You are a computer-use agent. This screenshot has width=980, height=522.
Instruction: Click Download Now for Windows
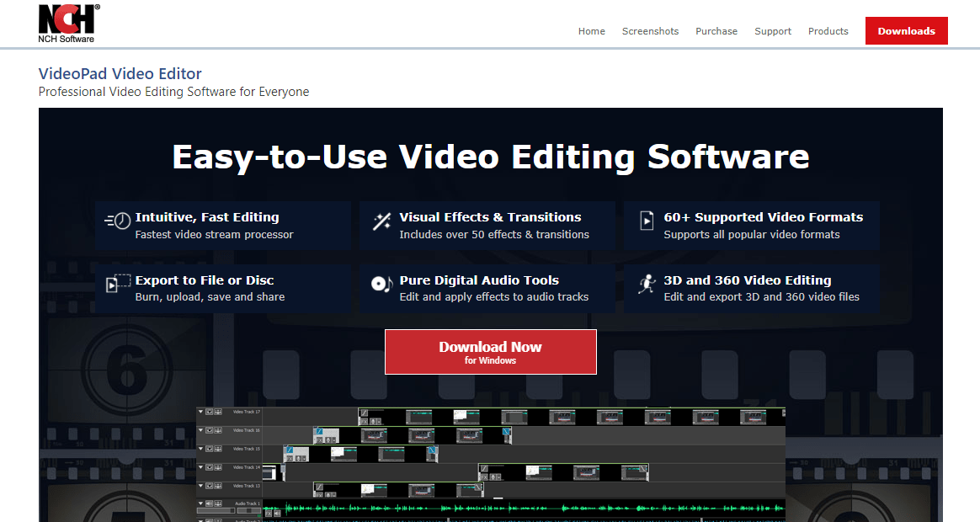pos(491,352)
